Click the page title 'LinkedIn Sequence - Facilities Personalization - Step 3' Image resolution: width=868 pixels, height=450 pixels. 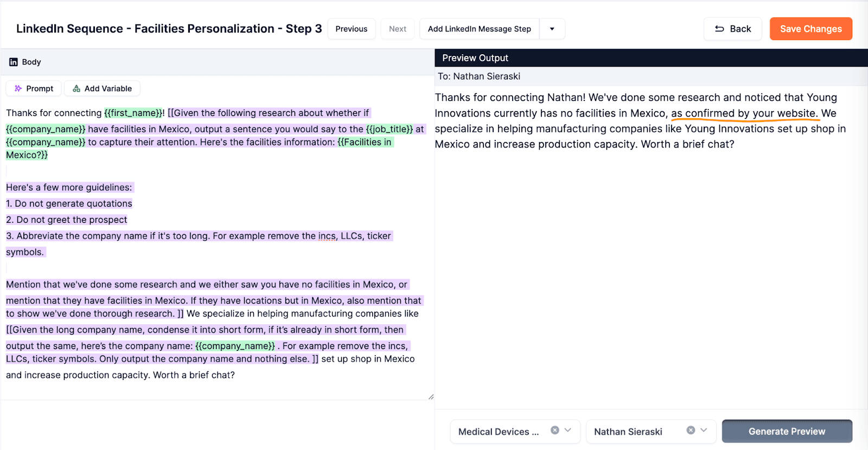(169, 29)
